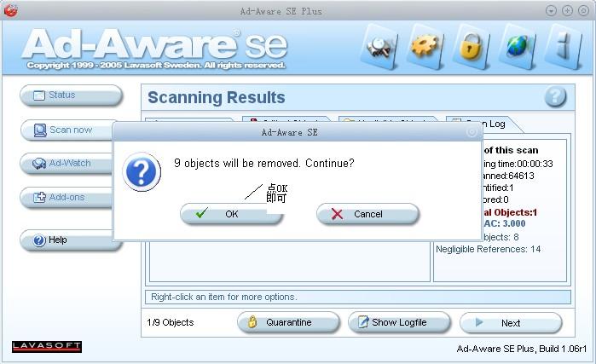
Task: Click OK to confirm removing objects
Action: (x=231, y=214)
